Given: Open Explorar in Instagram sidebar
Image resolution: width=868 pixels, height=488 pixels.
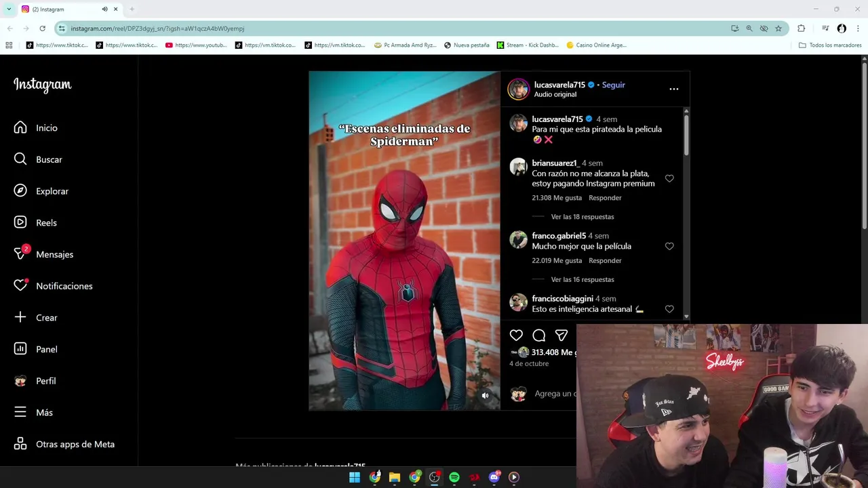Looking at the screenshot, I should [x=41, y=191].
